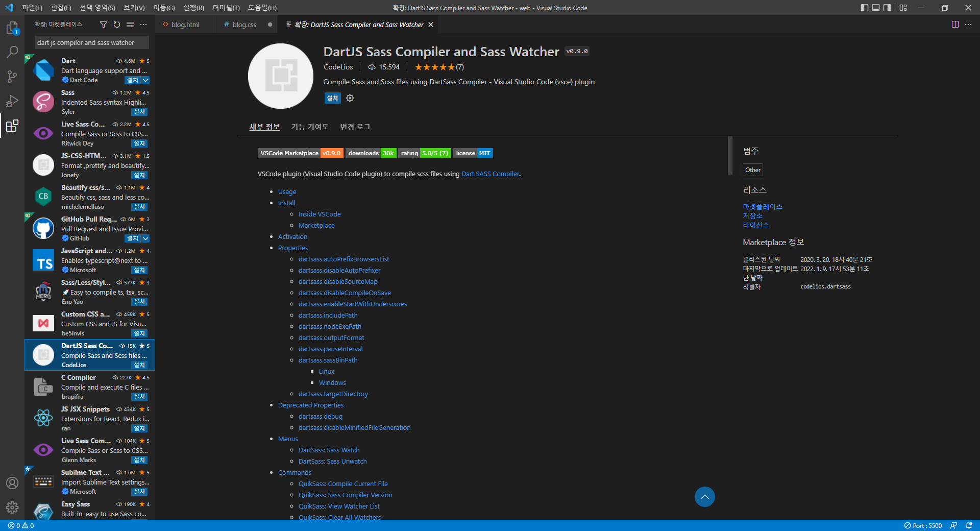Click the extensions search input field
This screenshot has width=980, height=531.
92,43
